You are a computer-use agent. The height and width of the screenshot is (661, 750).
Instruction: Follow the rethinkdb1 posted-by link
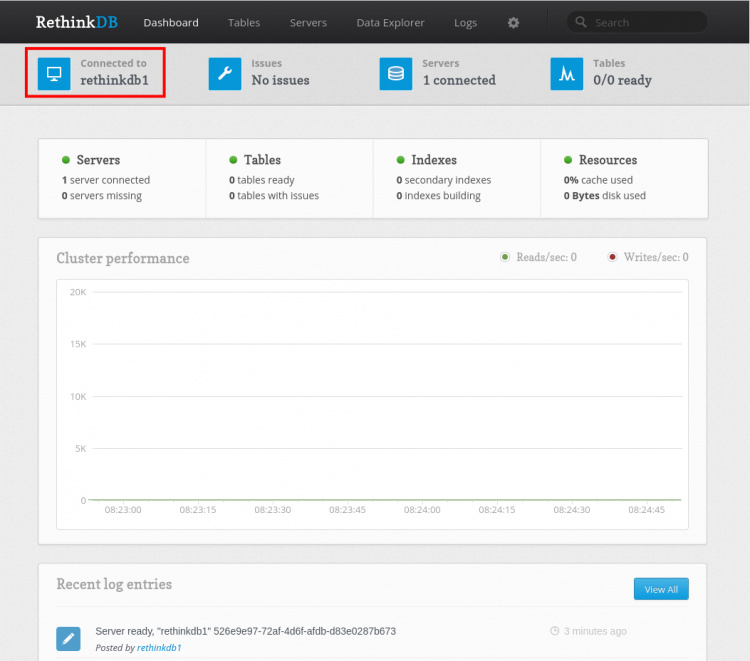point(159,648)
